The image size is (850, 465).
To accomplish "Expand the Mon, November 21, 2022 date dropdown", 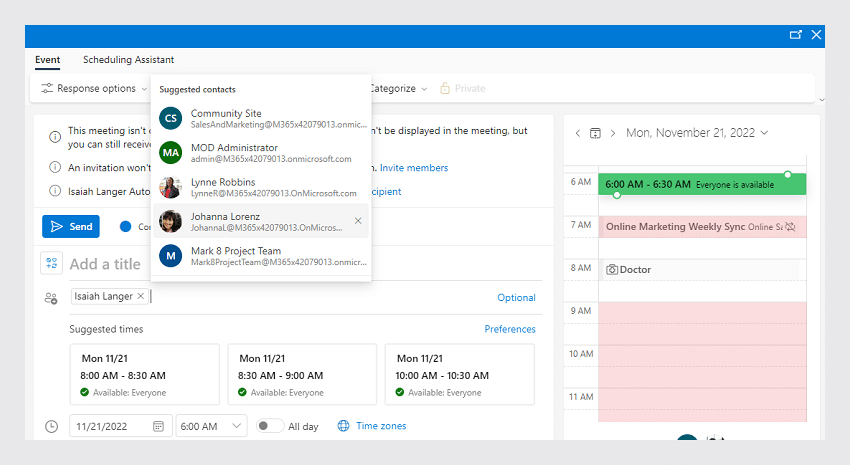I will point(697,133).
